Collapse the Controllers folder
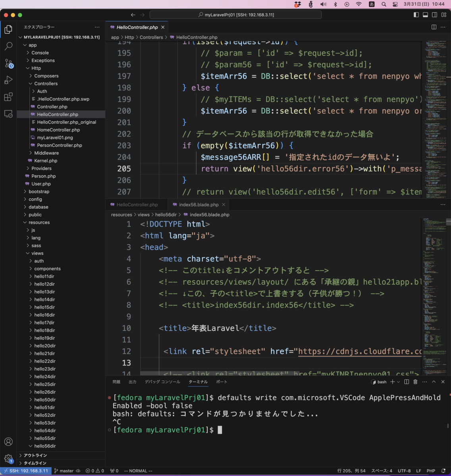Screen dimensions: 451x476 [45, 83]
